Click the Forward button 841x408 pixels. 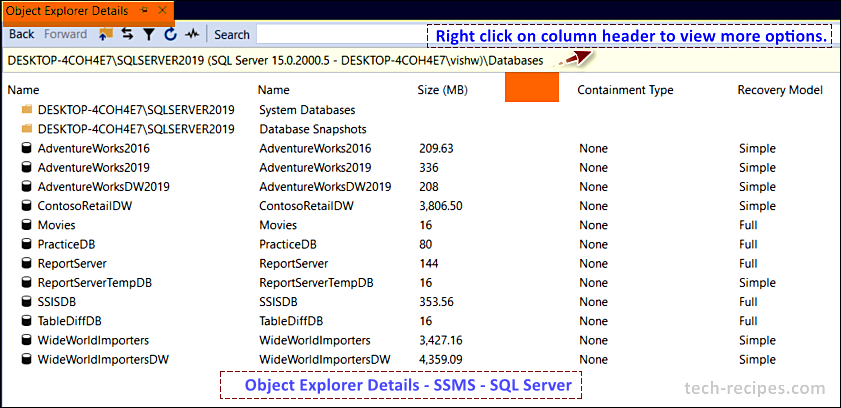coord(65,34)
